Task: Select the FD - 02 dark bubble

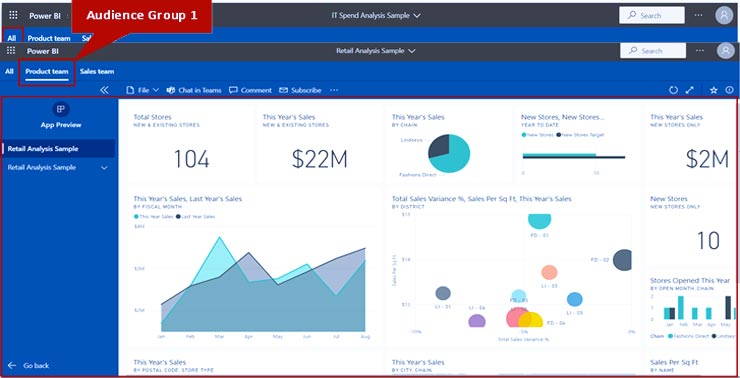Action: point(623,260)
